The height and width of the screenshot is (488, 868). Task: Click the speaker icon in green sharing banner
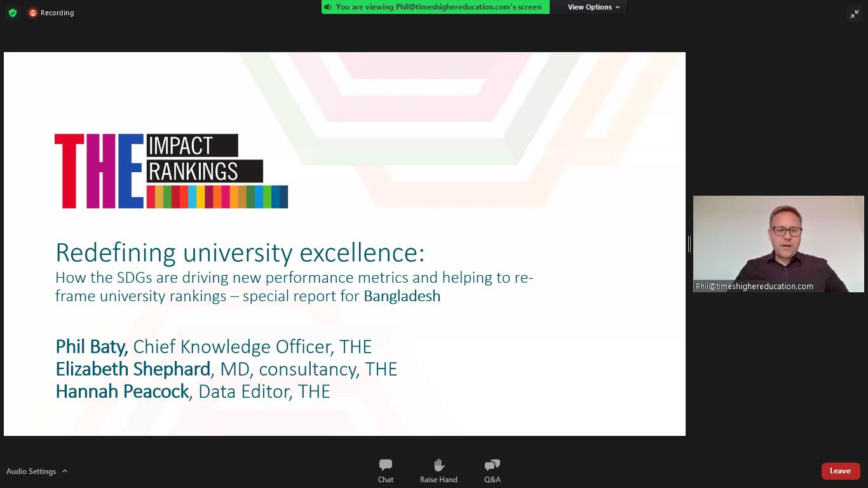pyautogui.click(x=328, y=7)
